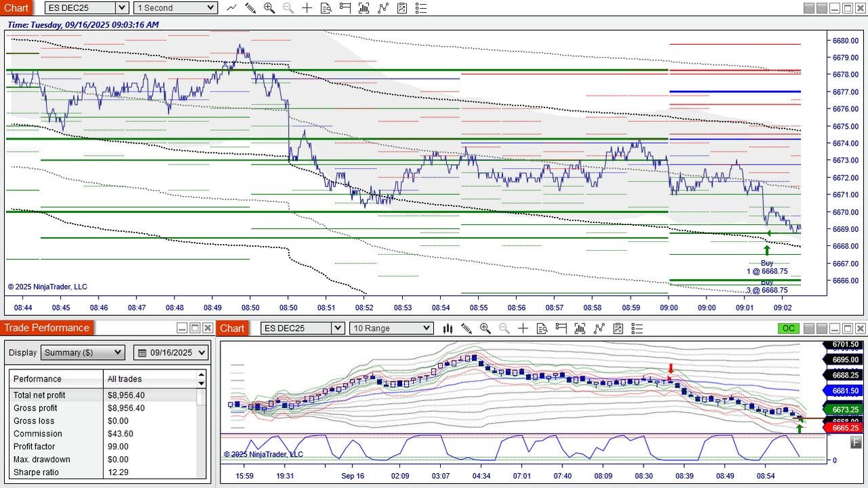Open Chart Trader icon in top chart toolbar

click(345, 8)
